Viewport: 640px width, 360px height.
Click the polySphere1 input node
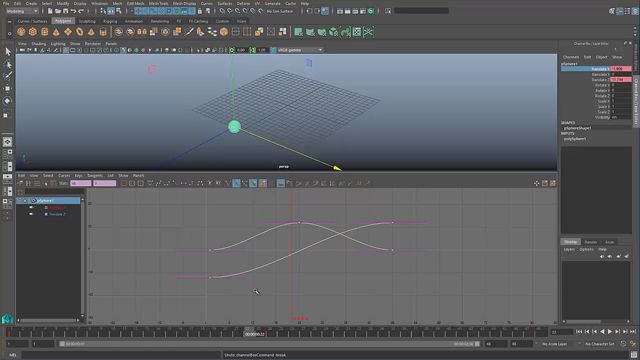point(575,139)
